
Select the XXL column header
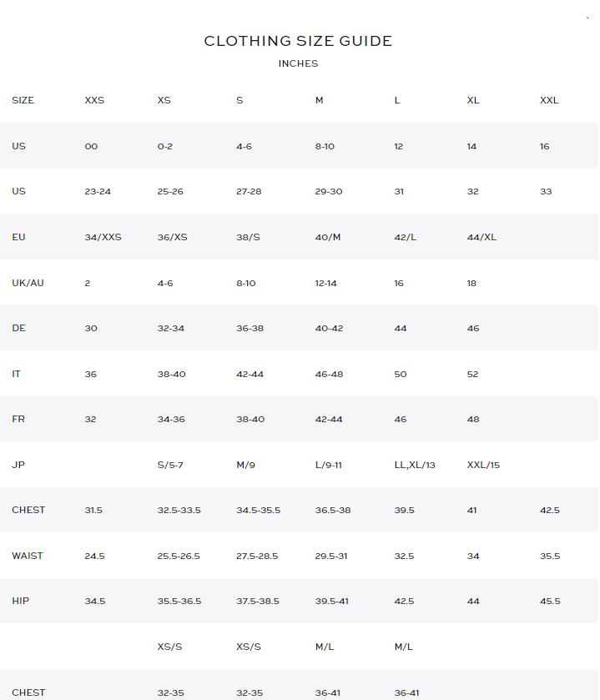click(549, 100)
